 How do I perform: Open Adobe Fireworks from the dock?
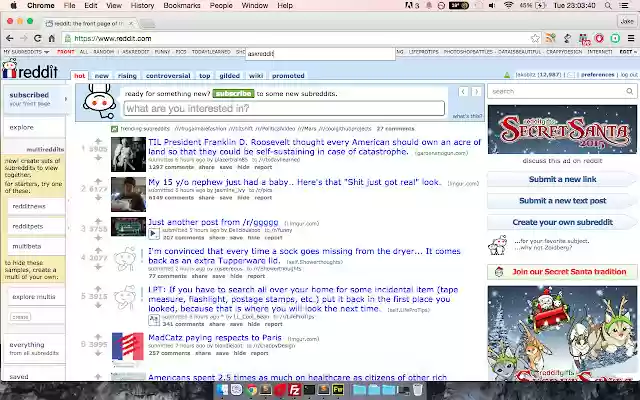338,390
